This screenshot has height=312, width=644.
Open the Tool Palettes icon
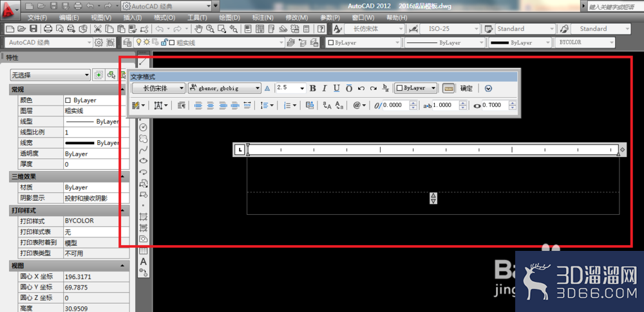[271, 29]
